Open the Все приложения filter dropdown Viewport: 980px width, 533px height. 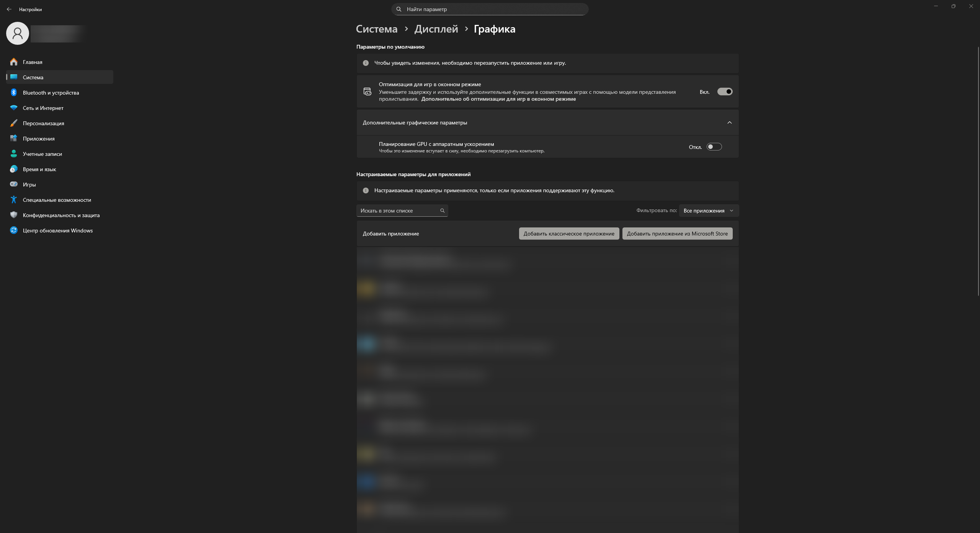(x=709, y=211)
